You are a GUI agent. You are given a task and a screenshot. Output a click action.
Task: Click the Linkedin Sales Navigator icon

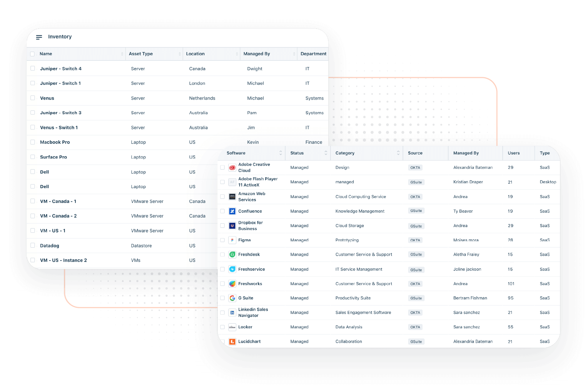click(x=232, y=313)
